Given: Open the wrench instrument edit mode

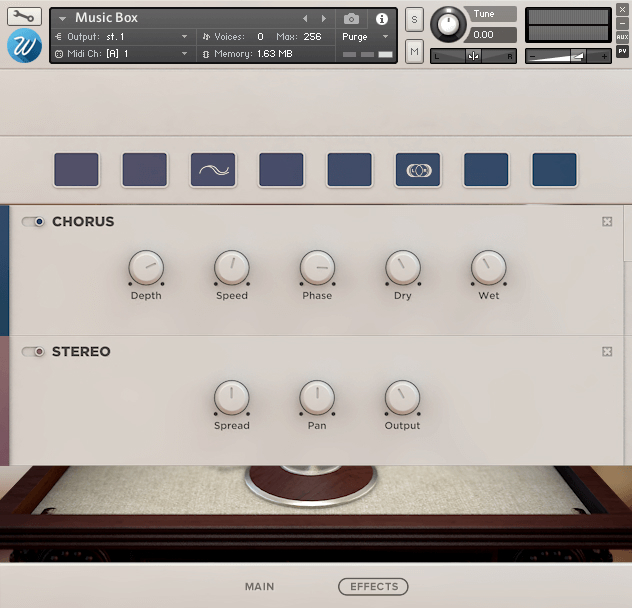Looking at the screenshot, I should 24,16.
